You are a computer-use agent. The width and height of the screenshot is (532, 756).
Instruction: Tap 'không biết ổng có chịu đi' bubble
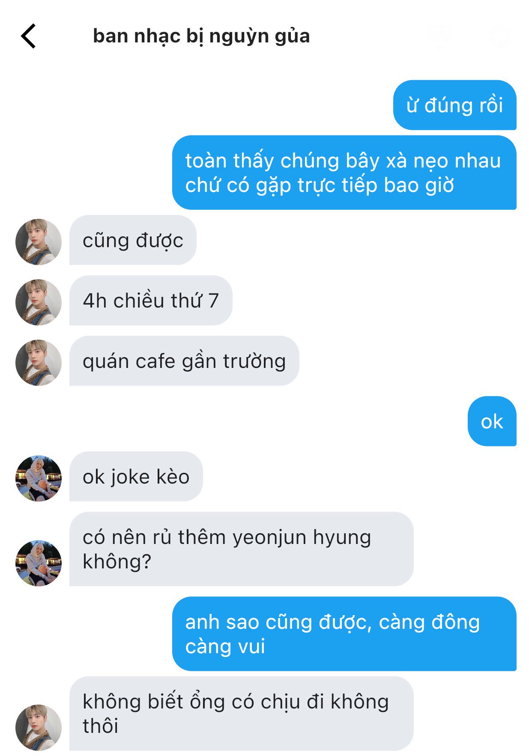point(242,714)
